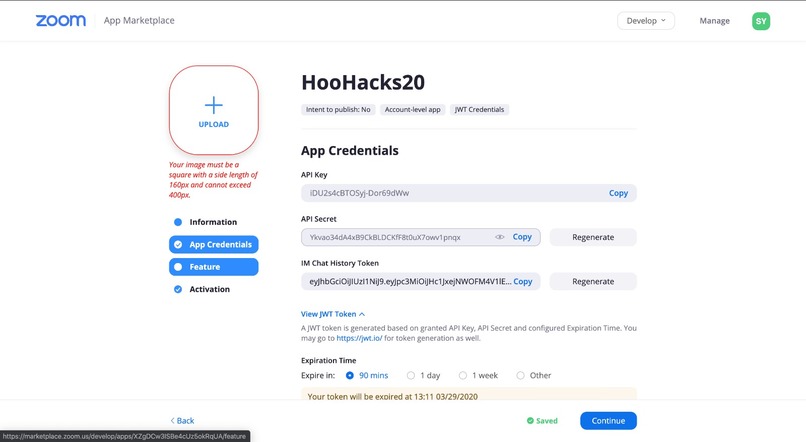Copy the IM Chat History Token
The width and height of the screenshot is (806, 442).
click(x=523, y=282)
